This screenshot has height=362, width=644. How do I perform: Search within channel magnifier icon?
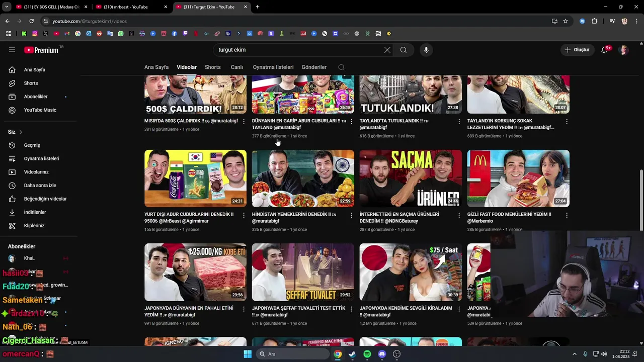[x=341, y=67]
